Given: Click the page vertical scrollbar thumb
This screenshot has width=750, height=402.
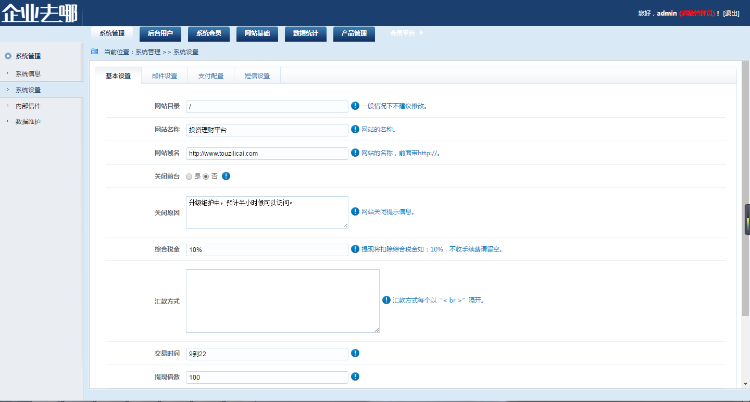Looking at the screenshot, I should [745, 188].
